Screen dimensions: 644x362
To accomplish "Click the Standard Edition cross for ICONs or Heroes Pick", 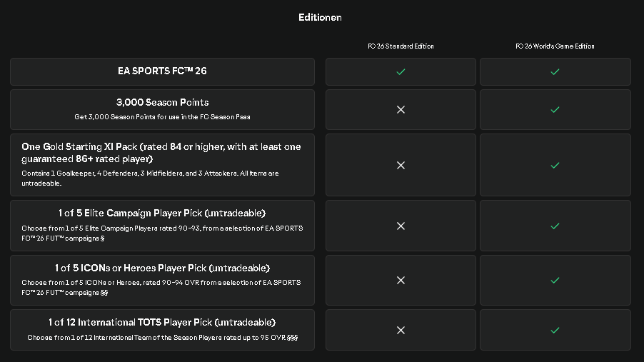I will click(401, 280).
